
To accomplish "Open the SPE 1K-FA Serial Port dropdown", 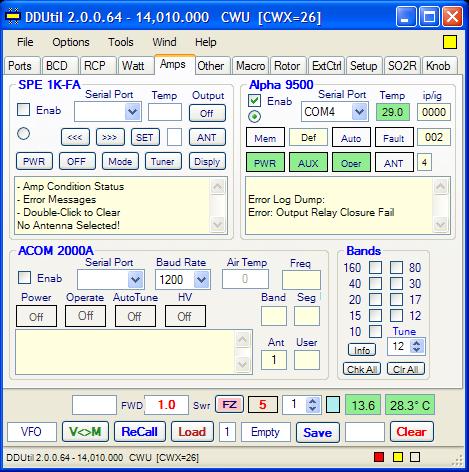I will coord(132,112).
